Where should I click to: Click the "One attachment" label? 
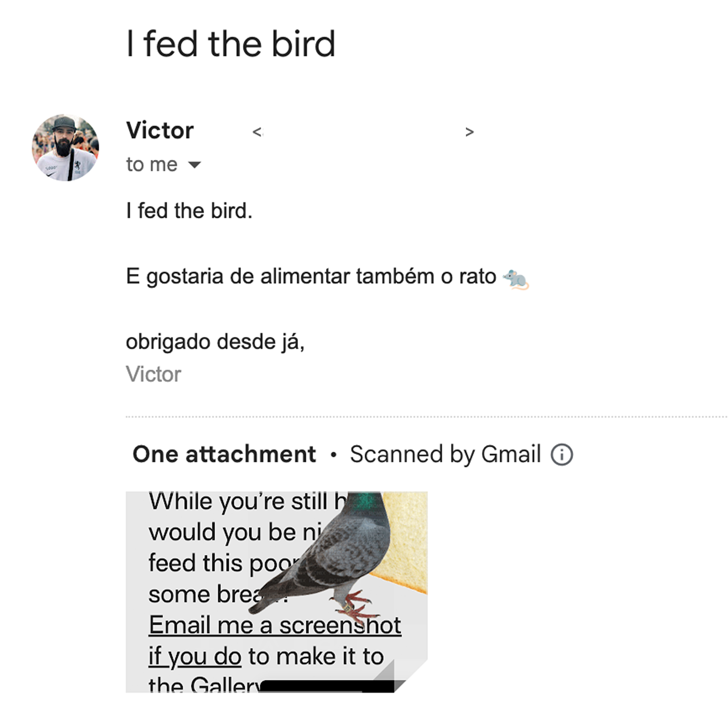click(224, 454)
